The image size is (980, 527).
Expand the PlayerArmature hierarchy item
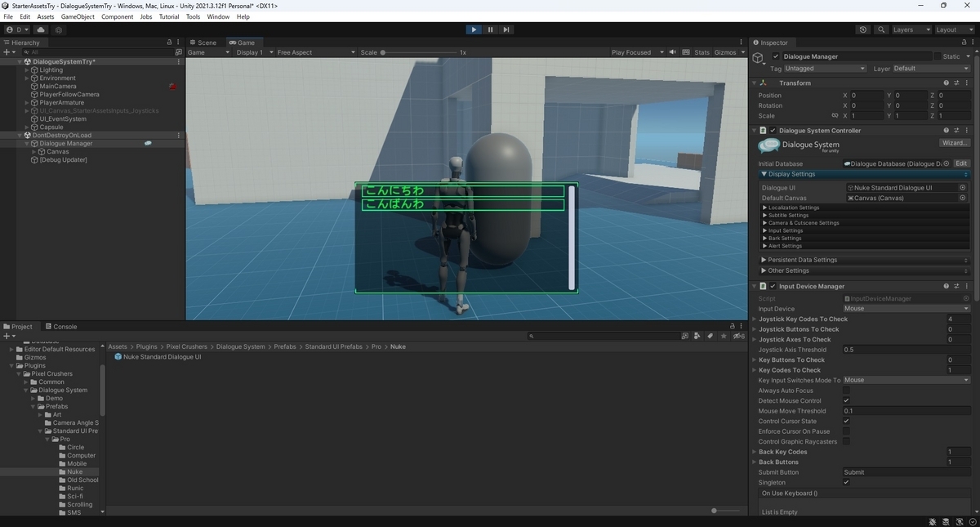27,102
